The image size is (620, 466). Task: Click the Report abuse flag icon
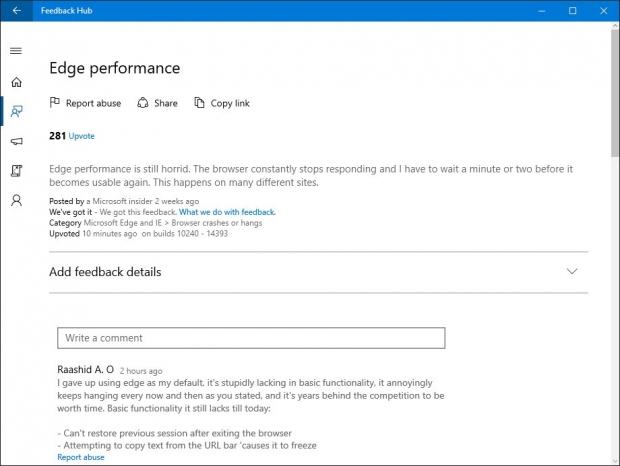point(55,103)
